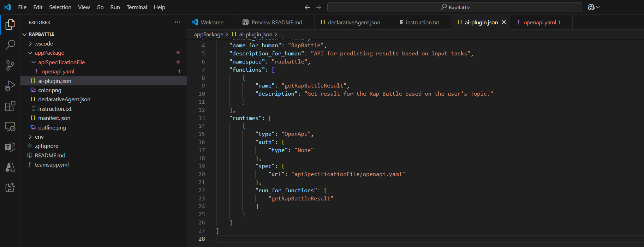This screenshot has height=247, width=644.
Task: Open outline.png in explorer
Action: coord(103,127)
